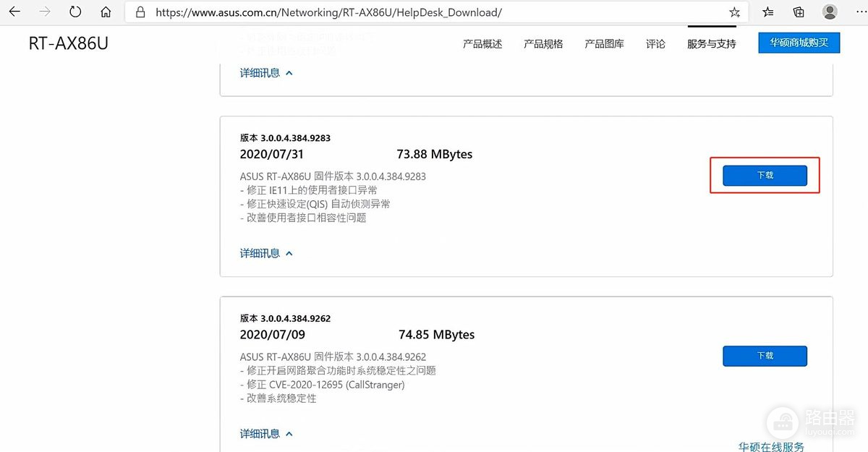Image resolution: width=868 pixels, height=452 pixels.
Task: Click the line 修正快速设定(QIS) 自动侦测异常
Action: coord(314,204)
